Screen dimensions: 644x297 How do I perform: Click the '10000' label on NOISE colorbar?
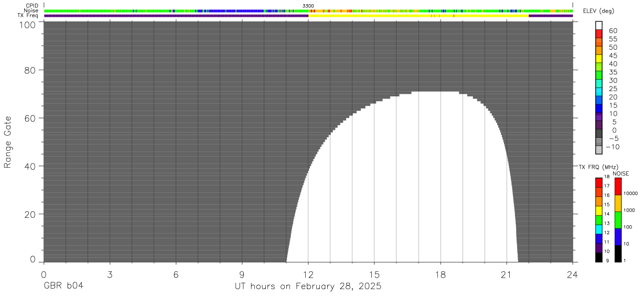tap(631, 193)
